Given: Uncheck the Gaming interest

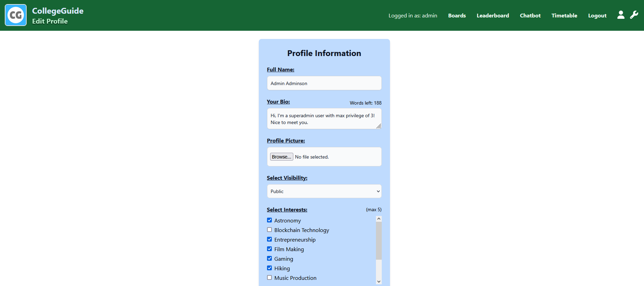Looking at the screenshot, I should (269, 259).
